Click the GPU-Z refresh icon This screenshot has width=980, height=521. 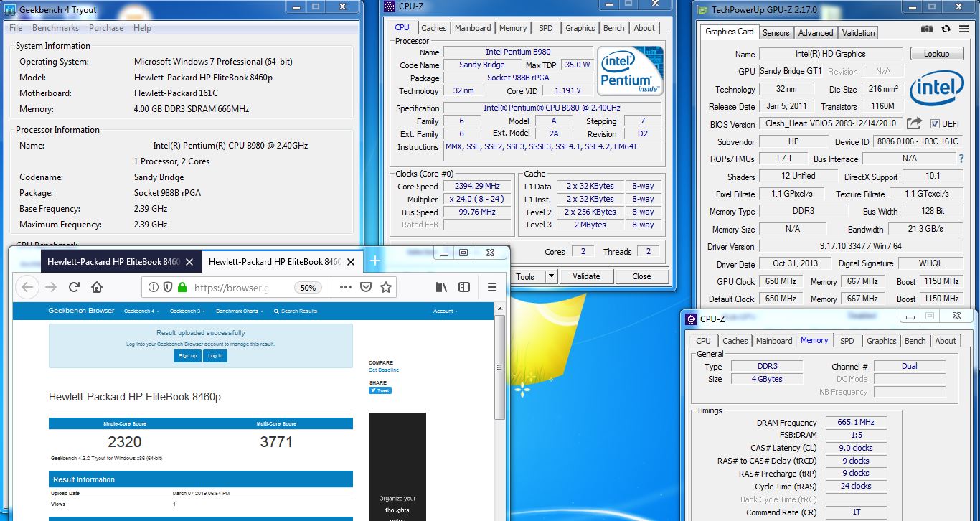tap(946, 29)
